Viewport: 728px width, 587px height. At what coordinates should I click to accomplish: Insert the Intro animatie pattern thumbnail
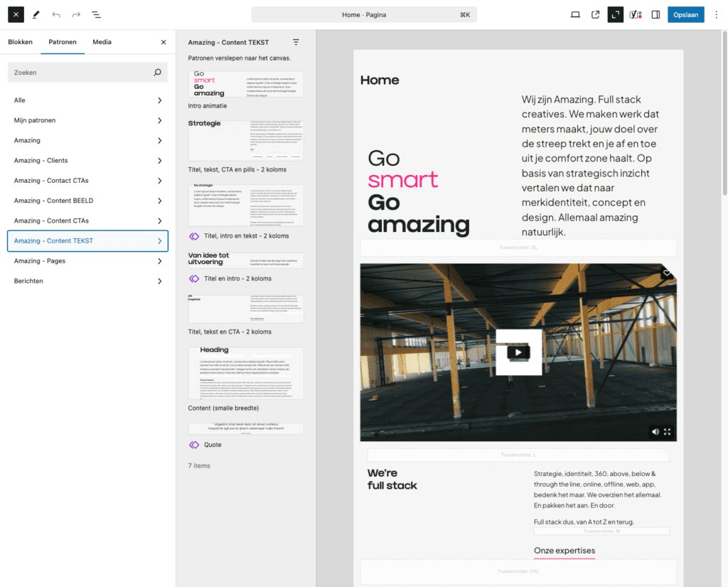(245, 84)
